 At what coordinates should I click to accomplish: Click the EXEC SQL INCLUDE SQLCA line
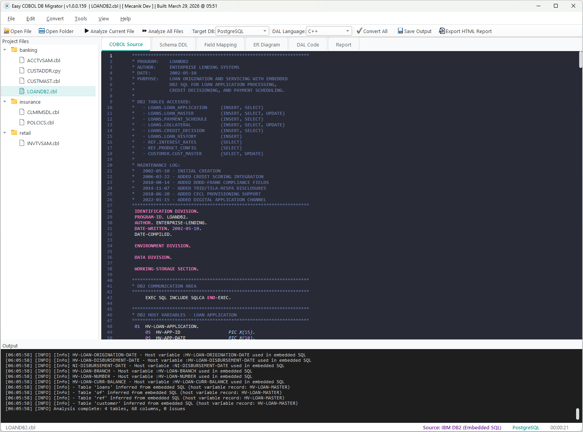point(188,297)
